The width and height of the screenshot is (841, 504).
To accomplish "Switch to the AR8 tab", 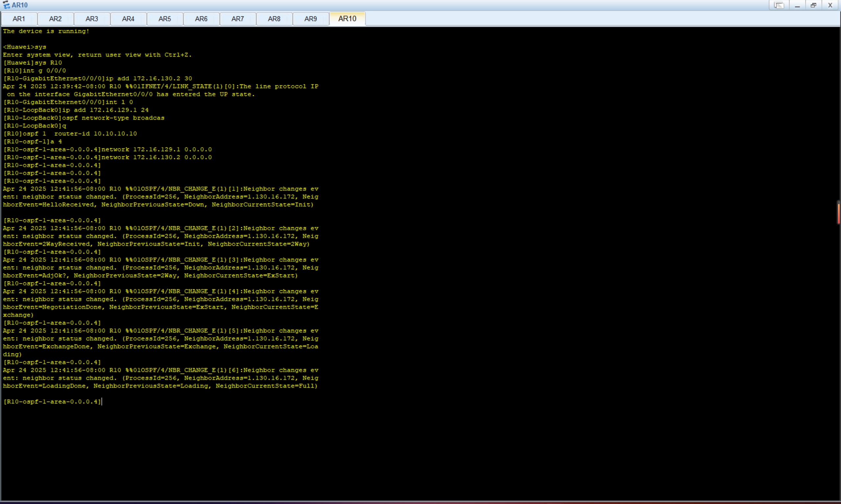I will coord(274,19).
